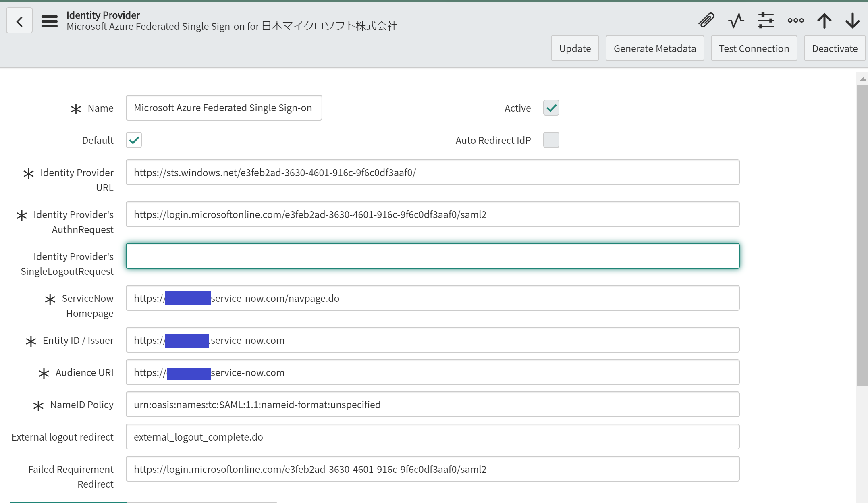Click the paperclip manage attachments icon
Viewport: 868px width, 503px height.
point(706,20)
